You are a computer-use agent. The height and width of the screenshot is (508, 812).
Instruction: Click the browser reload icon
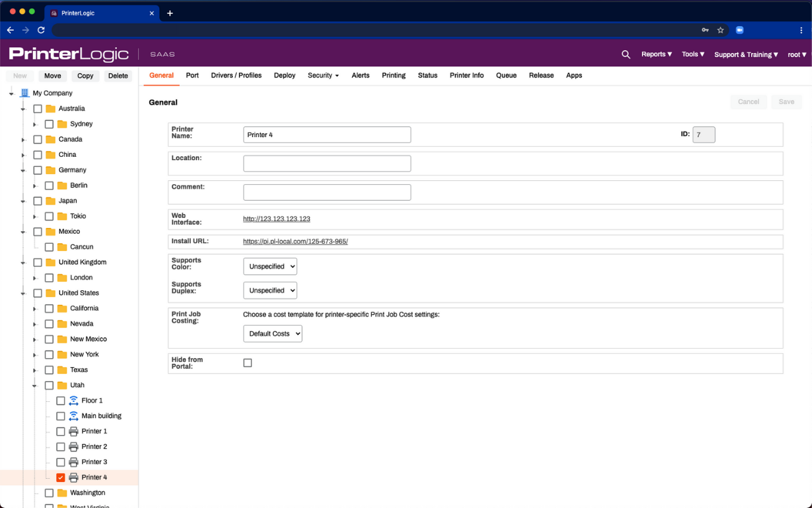pyautogui.click(x=41, y=29)
